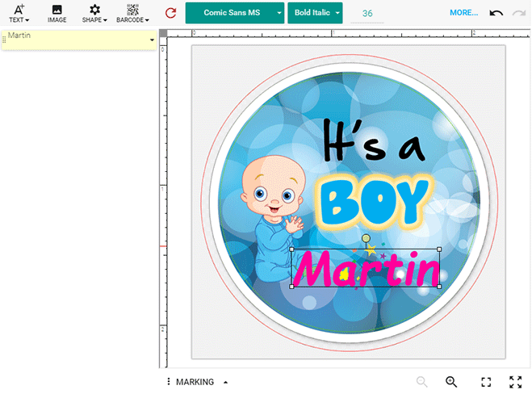Click the zoom out magnifier icon
Image resolution: width=532 pixels, height=394 pixels.
[421, 382]
